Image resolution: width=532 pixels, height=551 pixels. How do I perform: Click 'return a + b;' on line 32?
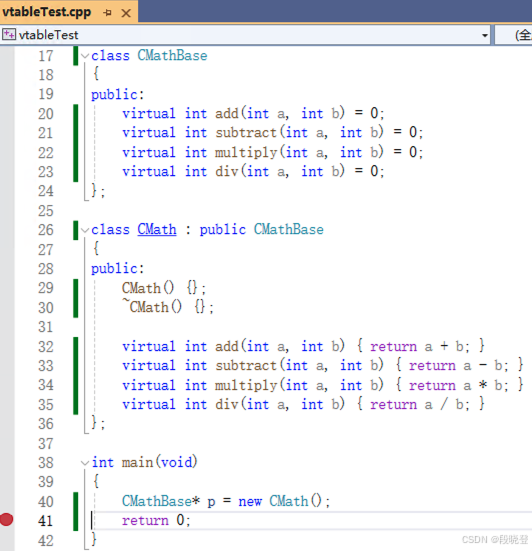click(x=420, y=346)
